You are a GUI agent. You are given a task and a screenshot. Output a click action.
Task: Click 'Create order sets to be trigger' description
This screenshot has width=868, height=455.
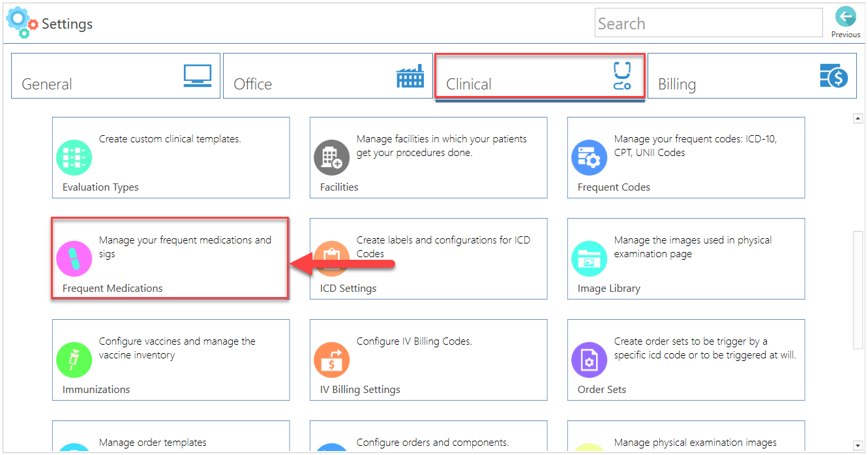point(705,348)
